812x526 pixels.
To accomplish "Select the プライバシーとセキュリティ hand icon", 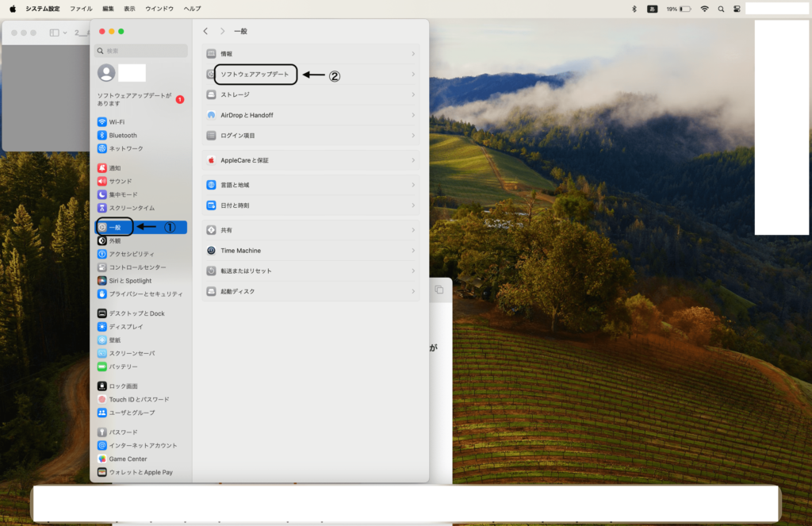I will click(x=102, y=294).
